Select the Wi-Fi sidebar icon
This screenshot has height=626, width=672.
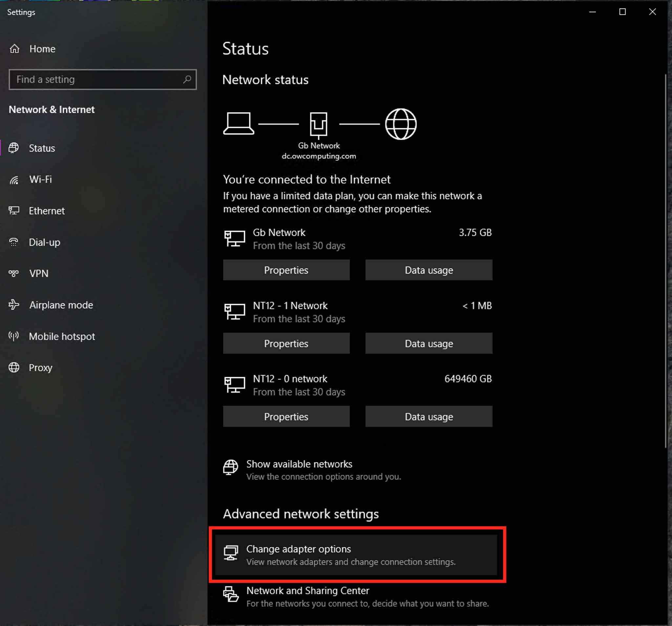tap(14, 180)
